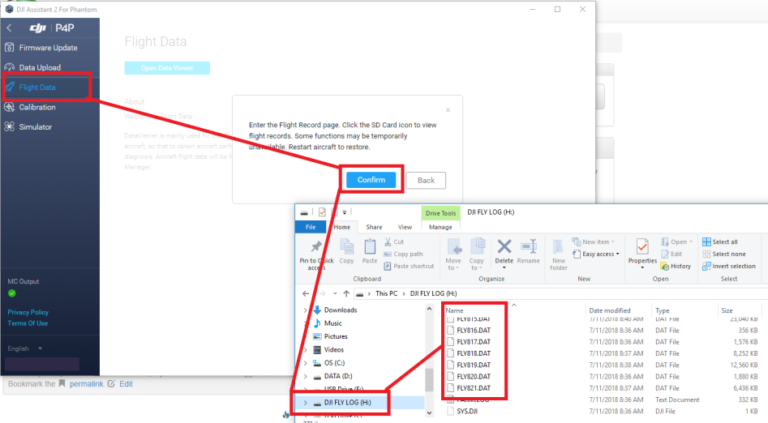The width and height of the screenshot is (768, 423).
Task: Open New item dropdown
Action: click(594, 242)
